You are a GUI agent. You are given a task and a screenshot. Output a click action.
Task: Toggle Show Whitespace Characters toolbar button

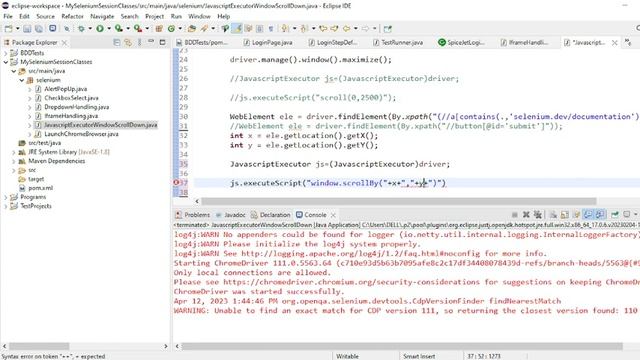(271, 29)
